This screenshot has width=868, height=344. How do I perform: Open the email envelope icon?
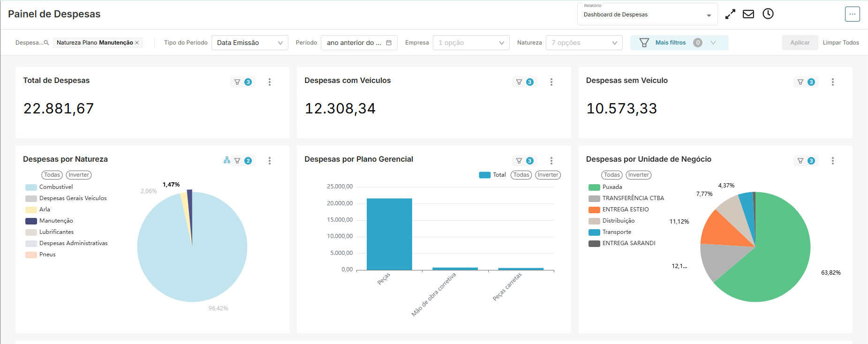(x=748, y=14)
